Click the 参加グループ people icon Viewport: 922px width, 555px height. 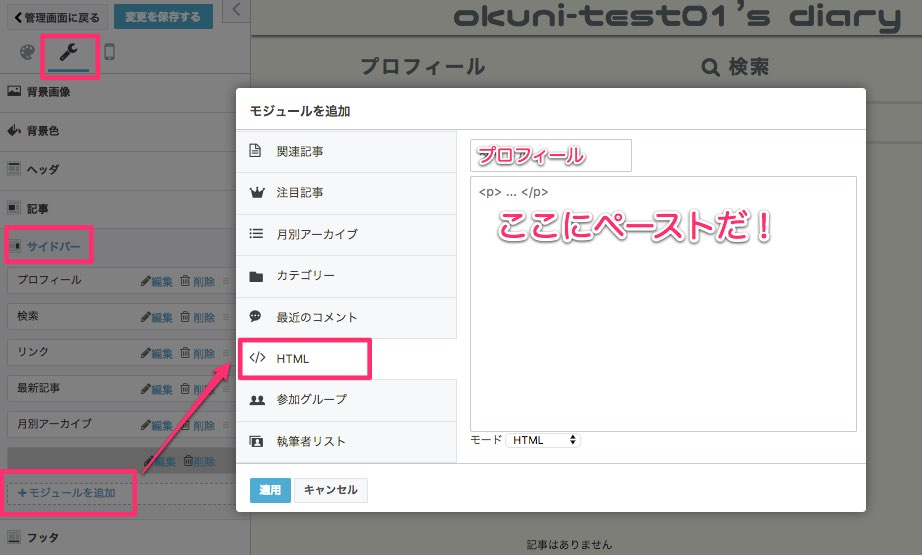257,400
